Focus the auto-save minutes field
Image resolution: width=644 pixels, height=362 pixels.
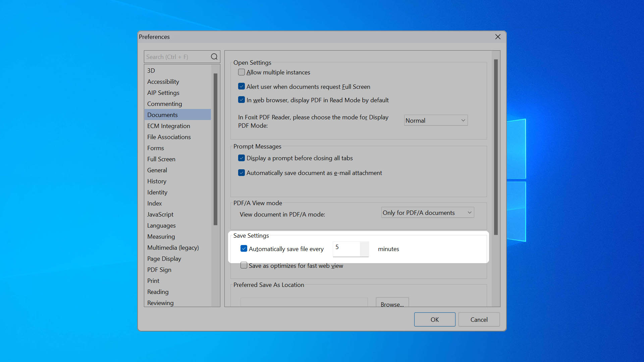tap(346, 249)
